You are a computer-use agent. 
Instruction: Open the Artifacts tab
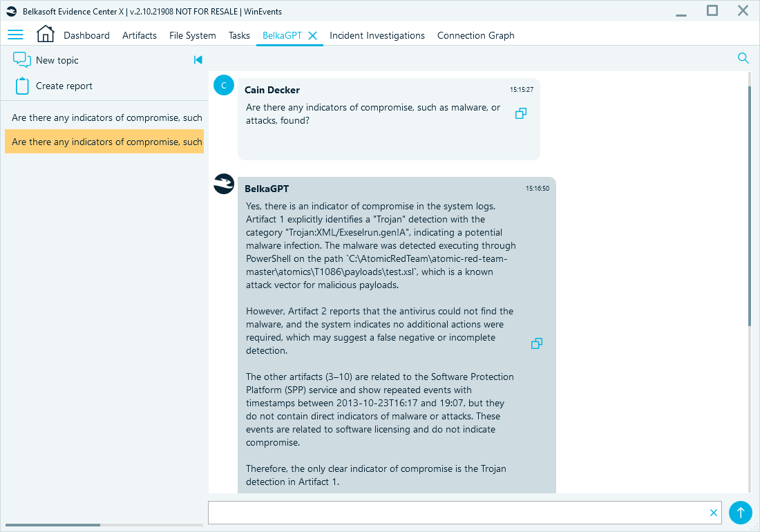pyautogui.click(x=140, y=35)
